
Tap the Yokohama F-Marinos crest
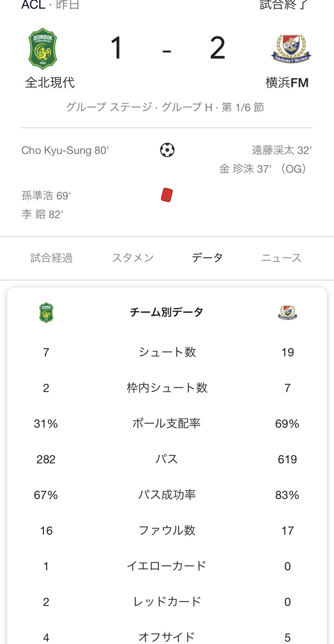292,48
